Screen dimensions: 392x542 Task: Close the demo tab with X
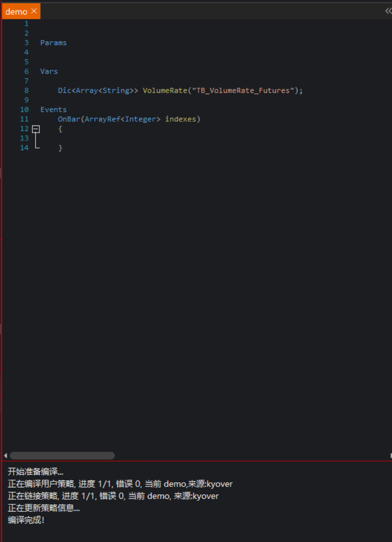[x=34, y=11]
